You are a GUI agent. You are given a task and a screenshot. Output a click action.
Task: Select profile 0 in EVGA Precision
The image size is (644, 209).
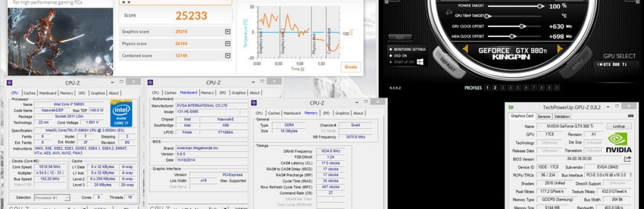pyautogui.click(x=558, y=88)
